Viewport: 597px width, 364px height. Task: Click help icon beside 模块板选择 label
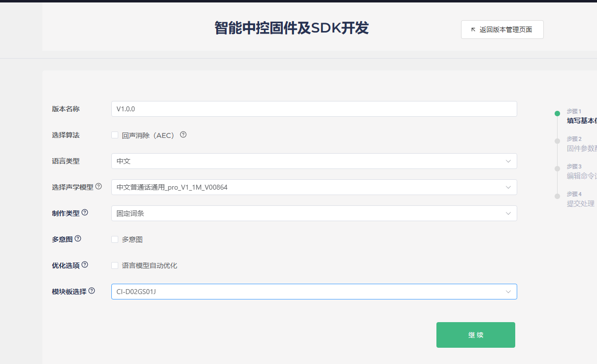point(92,291)
